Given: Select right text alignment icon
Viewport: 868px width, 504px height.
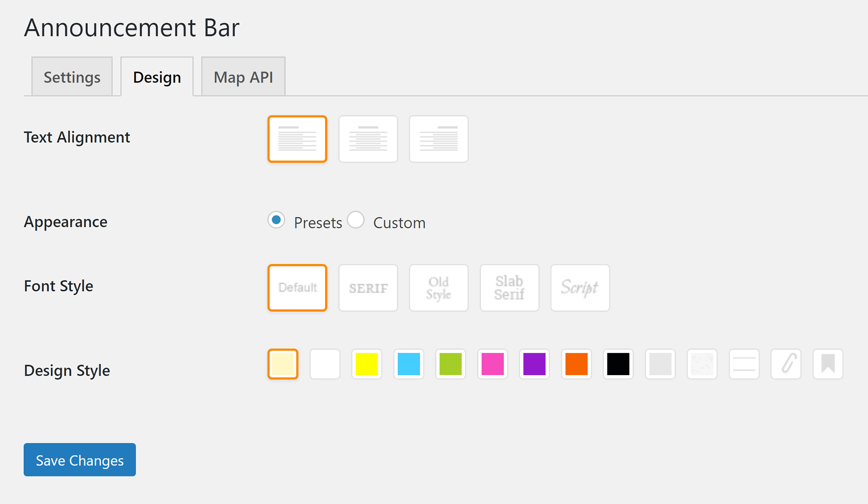Looking at the screenshot, I should [439, 139].
